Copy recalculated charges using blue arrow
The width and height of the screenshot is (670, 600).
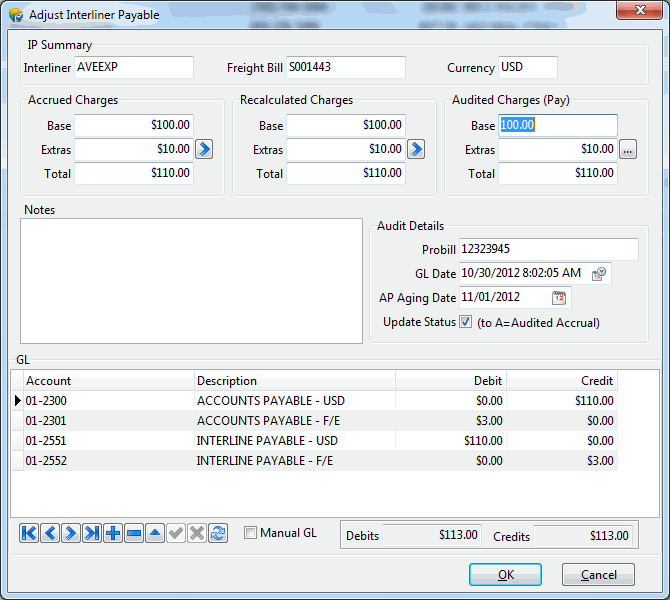point(416,149)
